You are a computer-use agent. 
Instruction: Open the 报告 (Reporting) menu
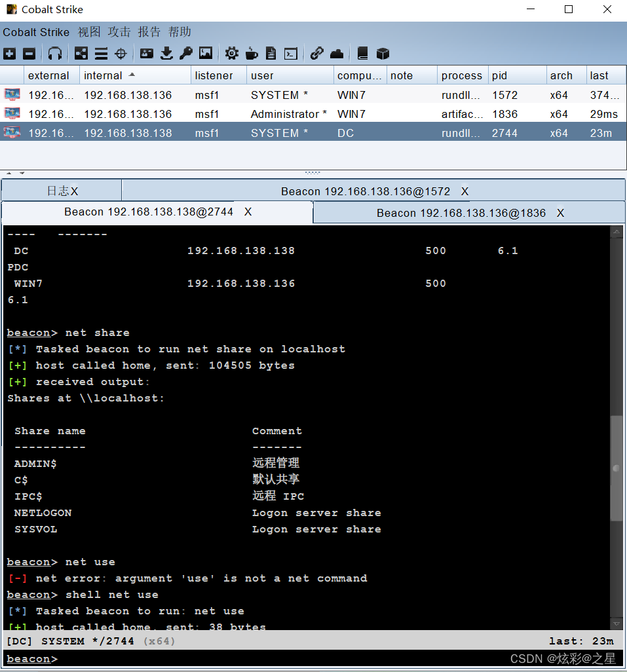[x=149, y=32]
